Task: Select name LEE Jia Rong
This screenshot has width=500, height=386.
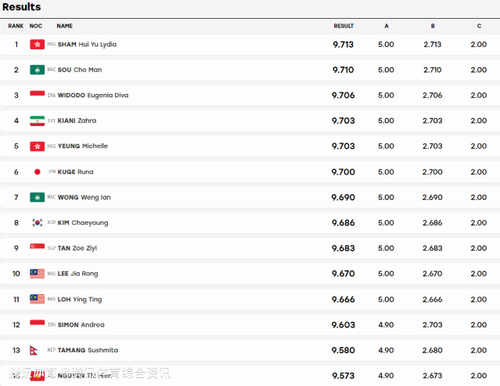Action: click(x=78, y=274)
